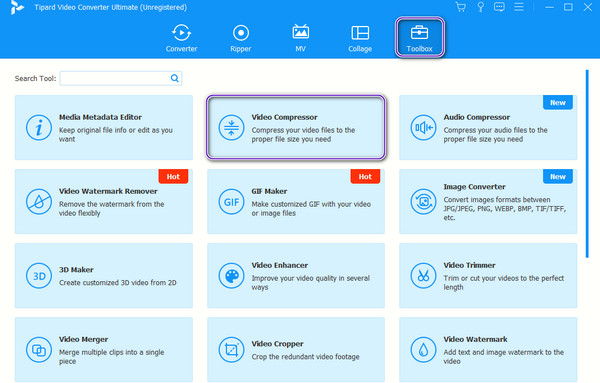Open 3D Maker title text

pos(76,270)
